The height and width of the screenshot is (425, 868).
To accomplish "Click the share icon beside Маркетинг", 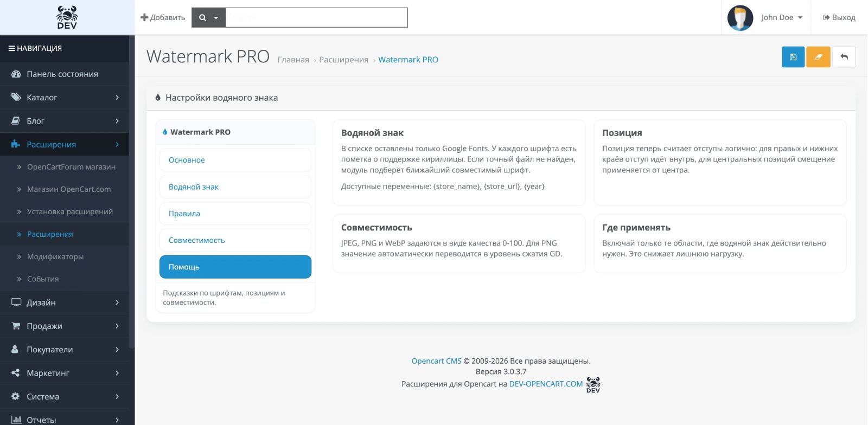I will point(16,373).
